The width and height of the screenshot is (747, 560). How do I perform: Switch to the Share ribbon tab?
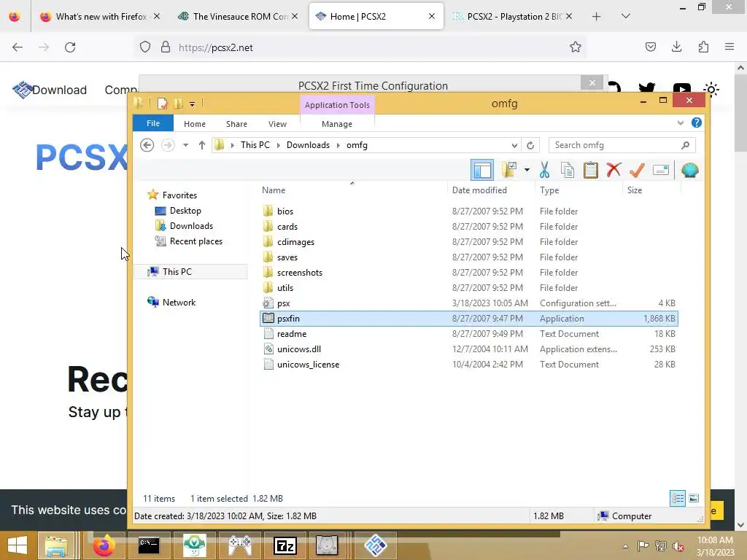[236, 124]
